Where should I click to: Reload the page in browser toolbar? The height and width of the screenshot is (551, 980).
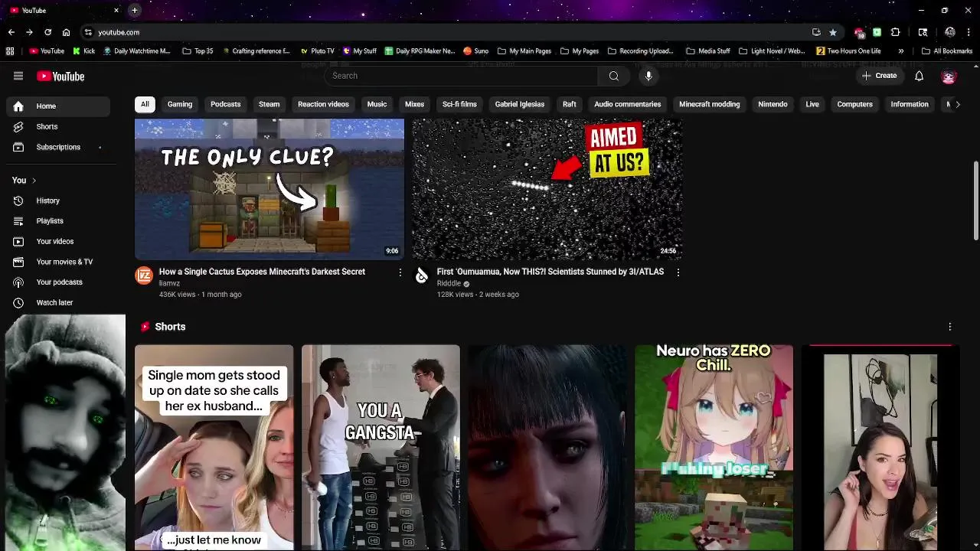47,32
